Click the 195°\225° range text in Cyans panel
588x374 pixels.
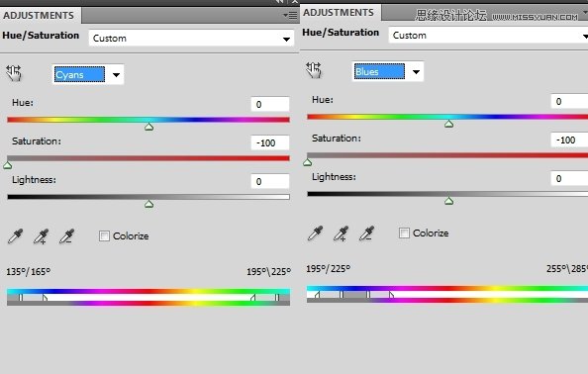[268, 272]
